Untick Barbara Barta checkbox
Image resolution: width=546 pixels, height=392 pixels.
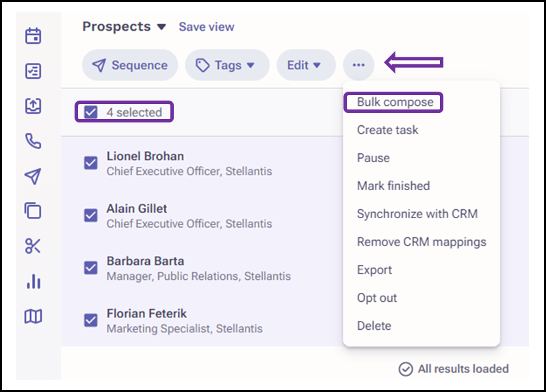tap(91, 267)
